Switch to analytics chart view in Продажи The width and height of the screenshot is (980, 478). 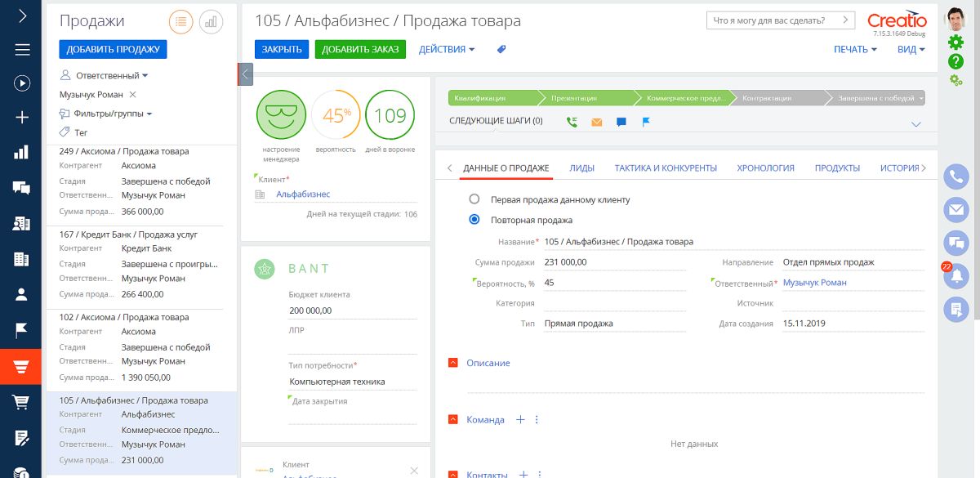point(211,22)
